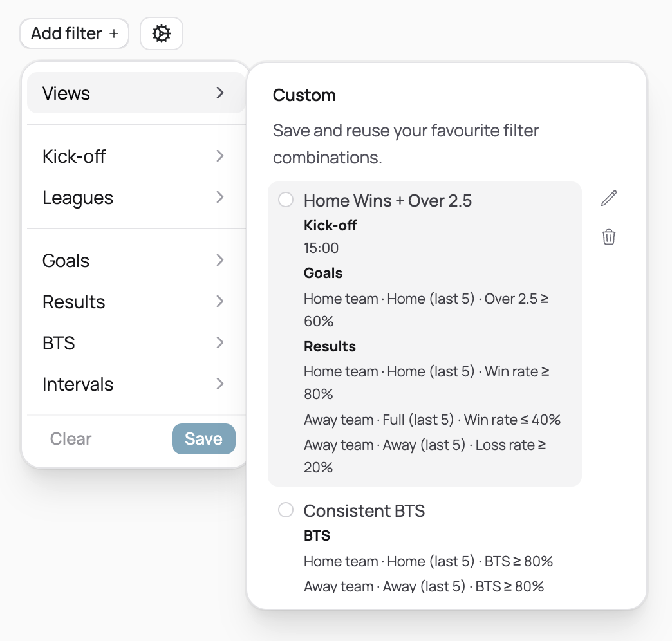Expand the Kick-off submenu chevron
672x641 pixels.
tap(220, 156)
